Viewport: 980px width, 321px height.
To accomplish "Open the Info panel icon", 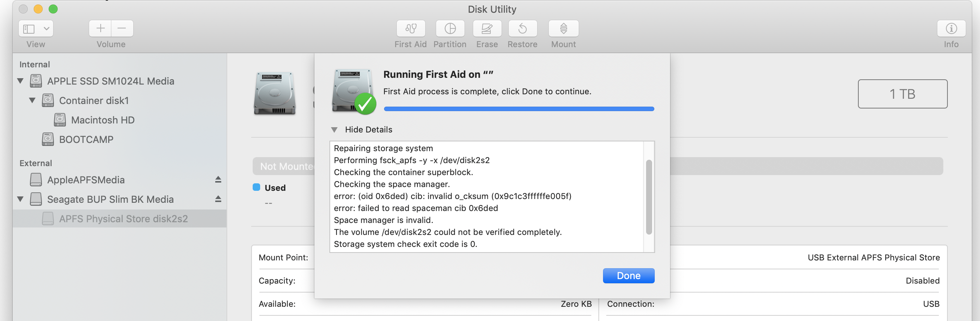I will point(951,28).
